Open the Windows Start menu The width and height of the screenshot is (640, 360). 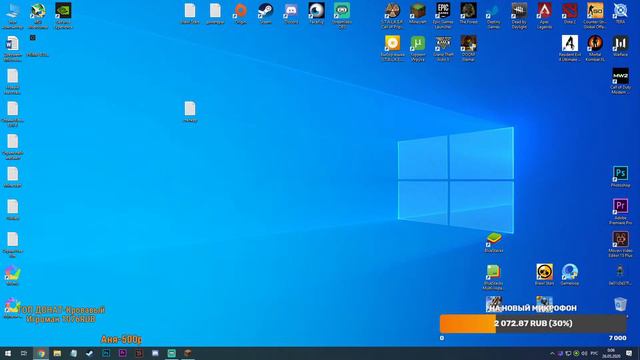(x=7, y=353)
